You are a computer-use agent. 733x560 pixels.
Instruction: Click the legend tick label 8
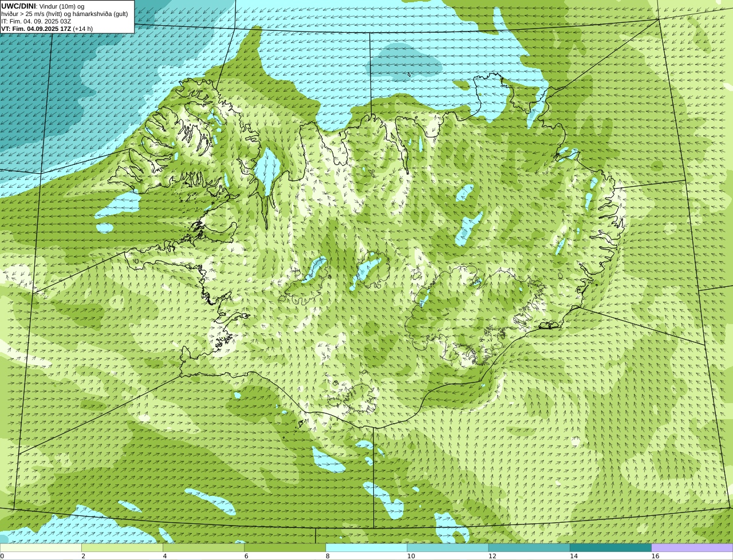click(328, 556)
